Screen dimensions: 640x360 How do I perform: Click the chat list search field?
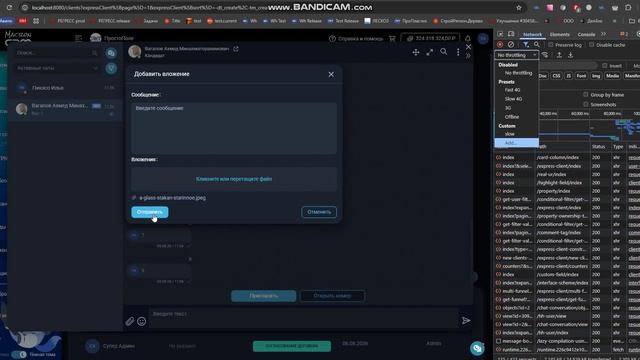tap(56, 53)
